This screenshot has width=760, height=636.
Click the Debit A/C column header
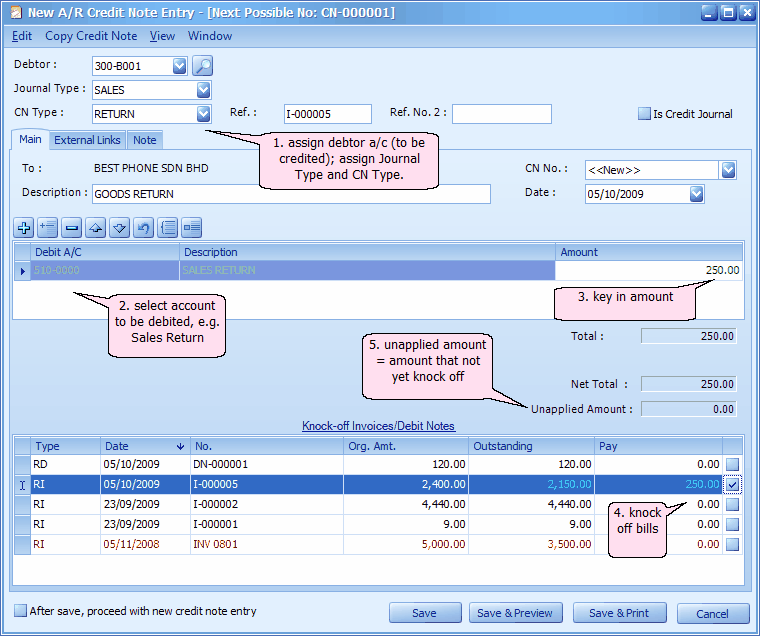[x=105, y=252]
